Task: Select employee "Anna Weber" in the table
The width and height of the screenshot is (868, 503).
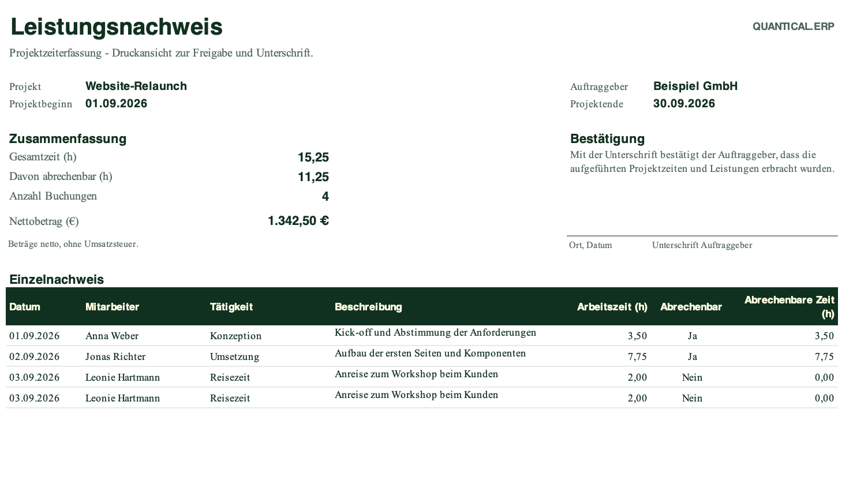Action: click(112, 336)
